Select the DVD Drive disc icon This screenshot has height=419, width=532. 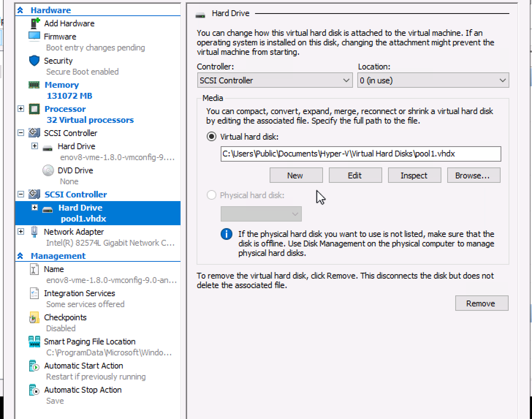[x=48, y=171]
